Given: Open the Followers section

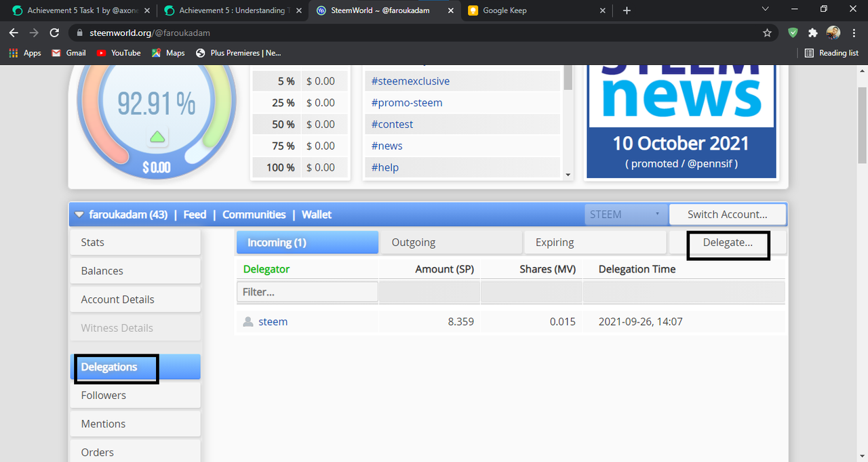Looking at the screenshot, I should pos(136,396).
